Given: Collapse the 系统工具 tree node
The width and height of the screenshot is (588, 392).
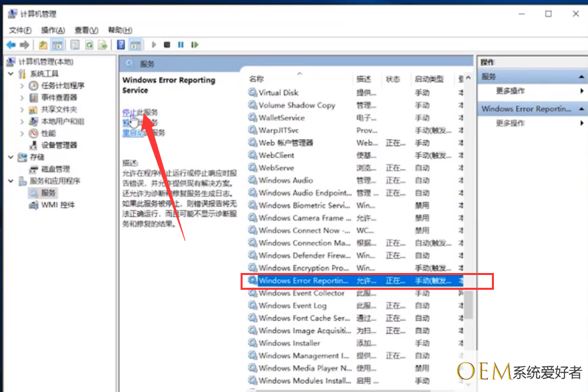Looking at the screenshot, I should pyautogui.click(x=11, y=73).
